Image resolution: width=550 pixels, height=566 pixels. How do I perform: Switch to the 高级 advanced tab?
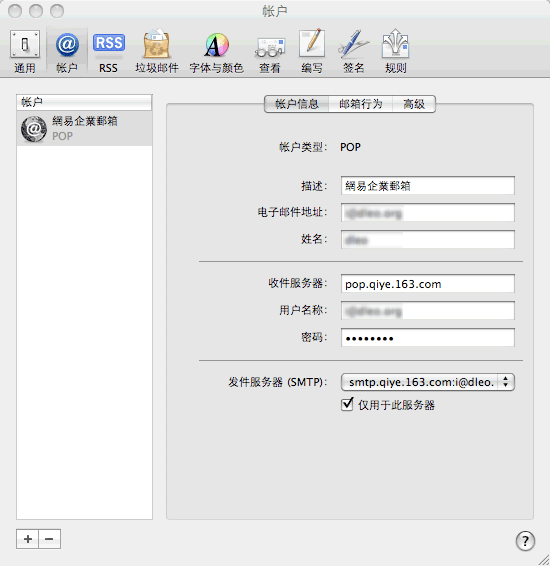414,104
